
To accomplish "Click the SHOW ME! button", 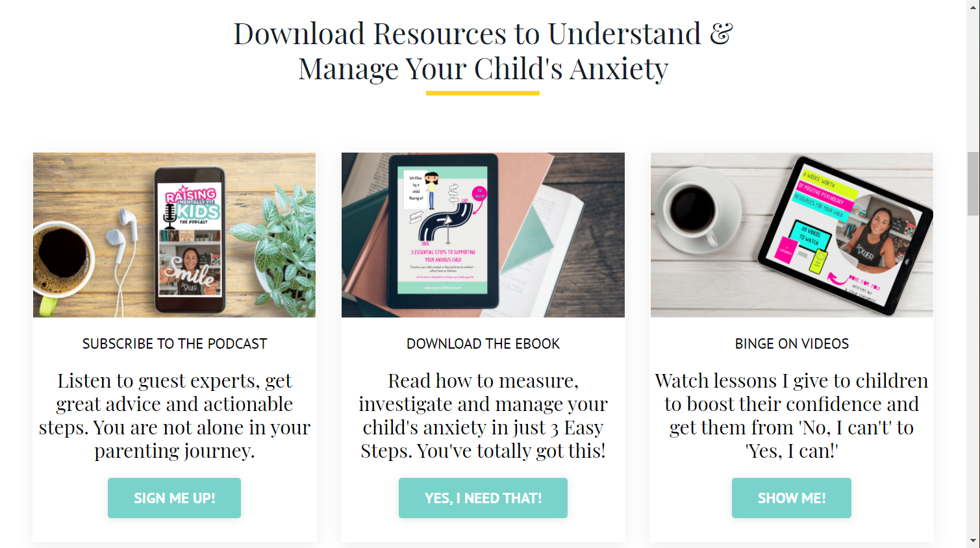I will click(792, 498).
